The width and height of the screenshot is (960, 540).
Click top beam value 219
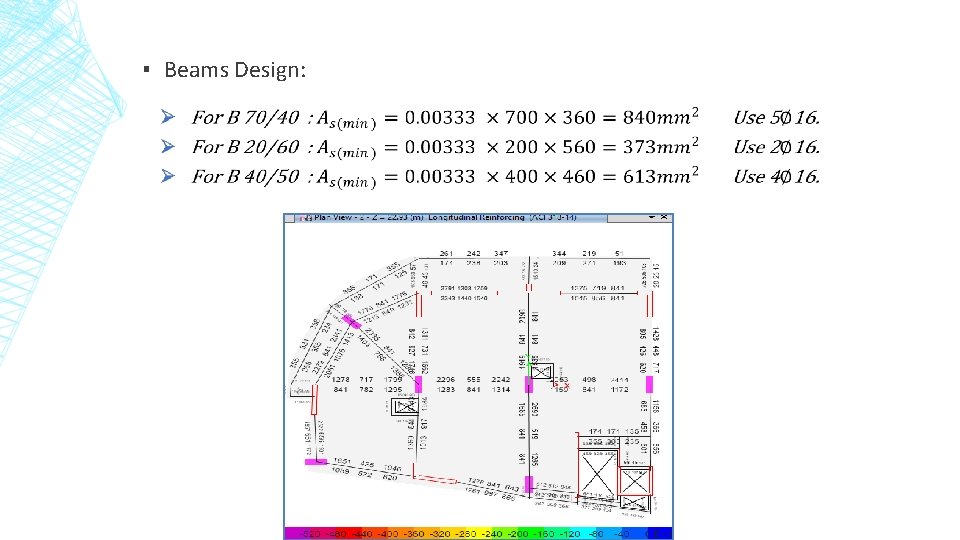point(589,253)
